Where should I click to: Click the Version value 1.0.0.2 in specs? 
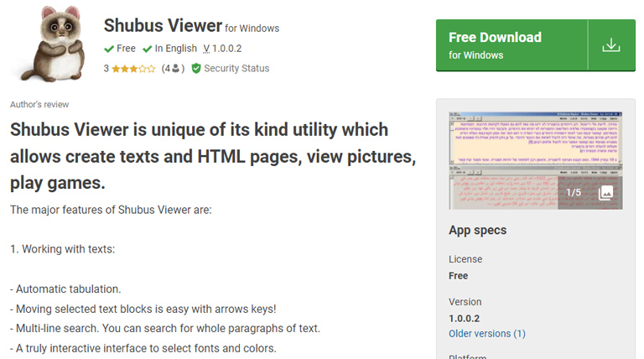(x=464, y=319)
